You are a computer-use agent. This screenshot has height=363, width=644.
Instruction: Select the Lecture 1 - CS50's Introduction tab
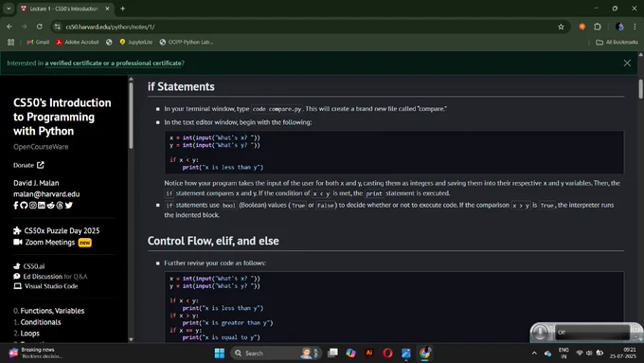coord(65,9)
